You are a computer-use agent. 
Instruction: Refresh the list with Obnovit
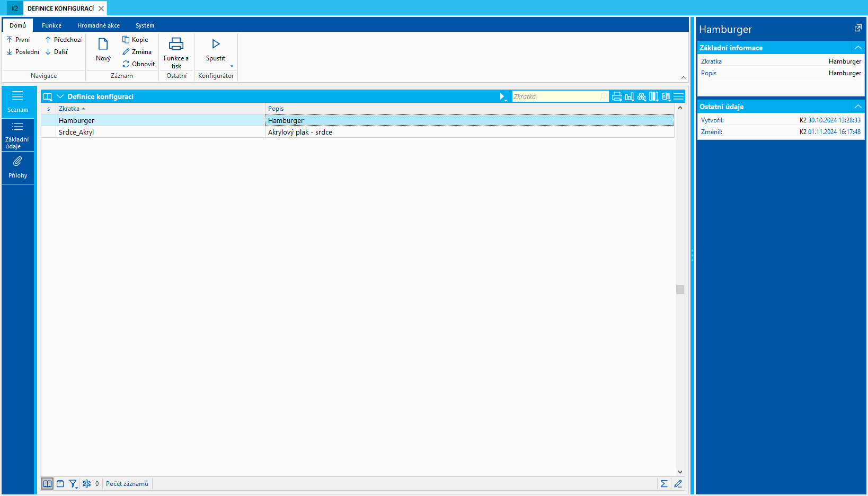(138, 64)
